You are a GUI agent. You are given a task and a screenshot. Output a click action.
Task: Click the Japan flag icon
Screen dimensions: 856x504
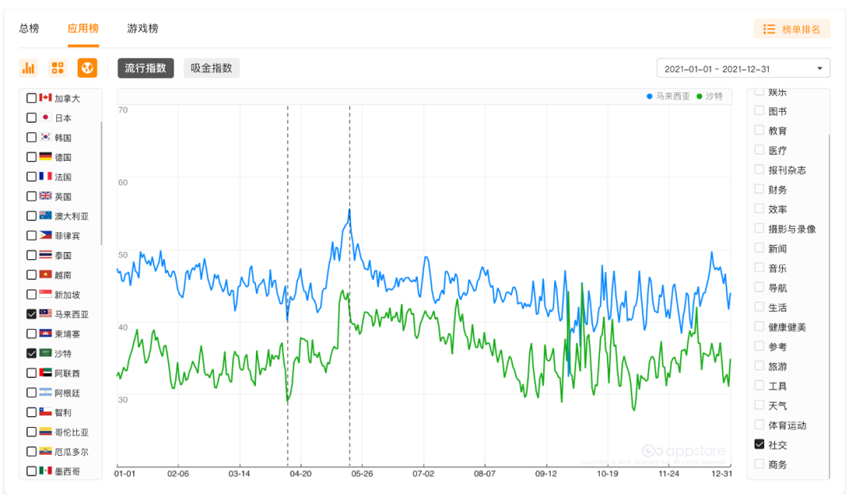[x=45, y=117]
